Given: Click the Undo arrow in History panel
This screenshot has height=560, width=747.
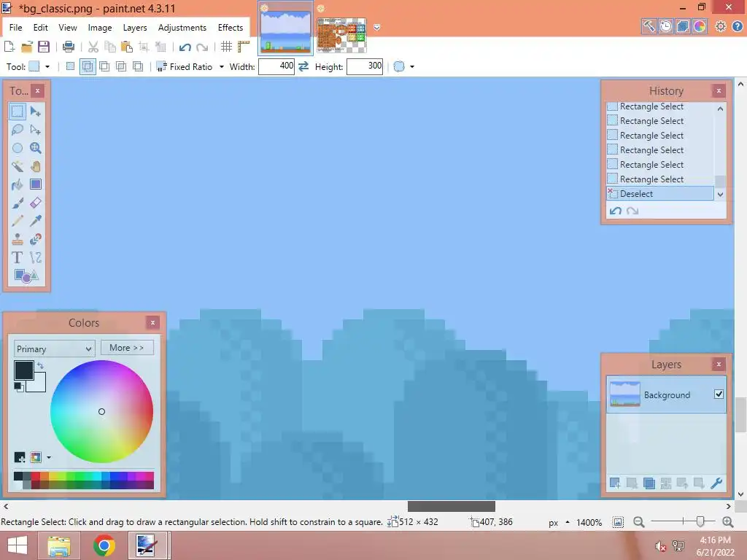Looking at the screenshot, I should (616, 211).
